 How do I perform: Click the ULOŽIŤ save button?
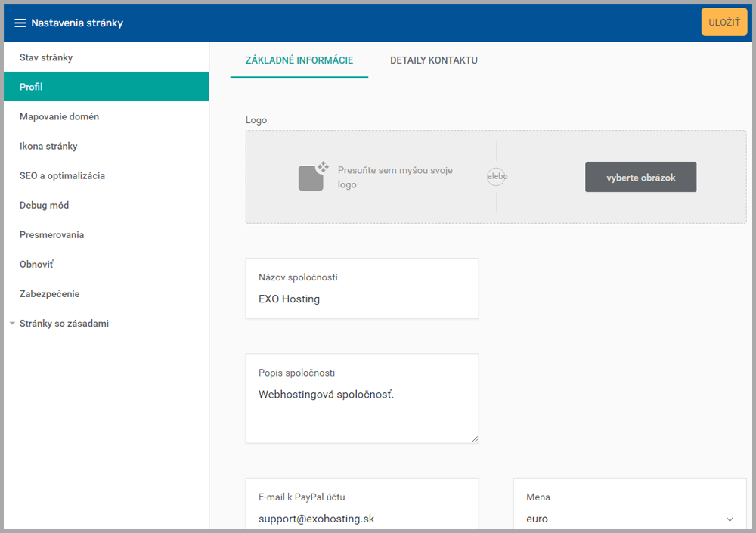(723, 22)
